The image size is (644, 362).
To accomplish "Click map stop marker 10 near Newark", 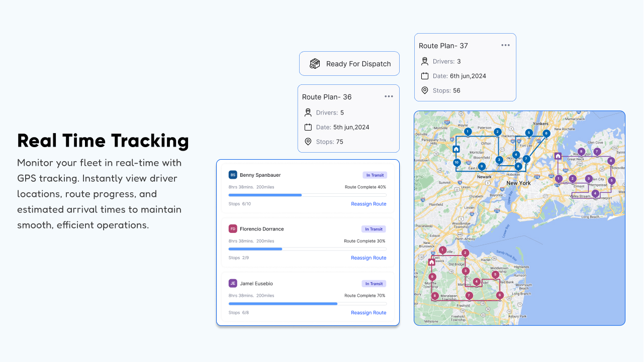I will coord(456,162).
